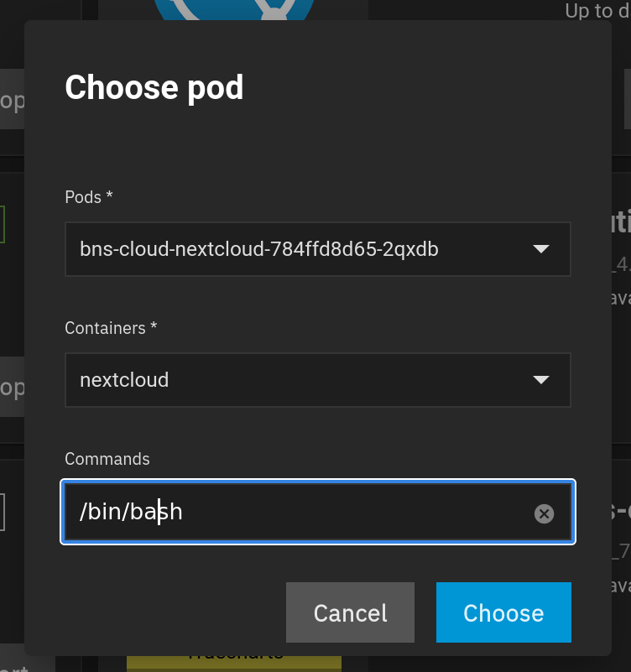Confirm with the blue Choose button

click(x=503, y=612)
